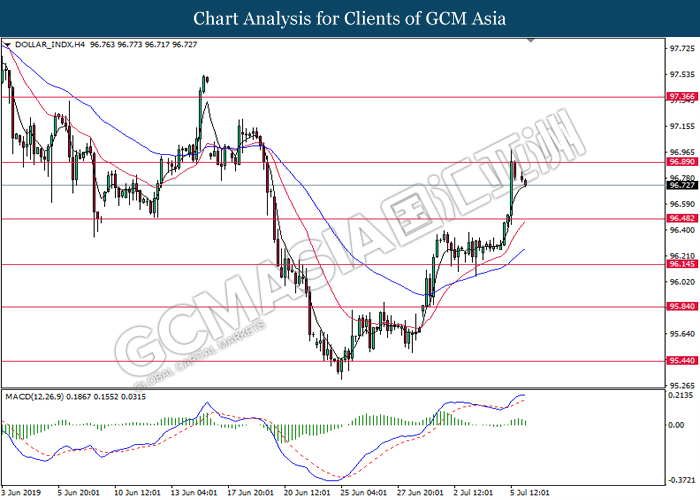Image resolution: width=700 pixels, height=500 pixels.
Task: Click the 27 Jun 20:01 time label
Action: pyautogui.click(x=420, y=492)
